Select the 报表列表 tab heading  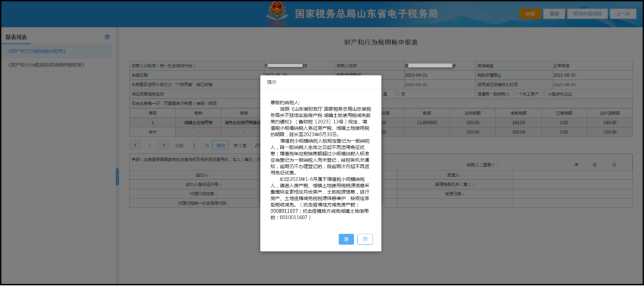[17, 37]
